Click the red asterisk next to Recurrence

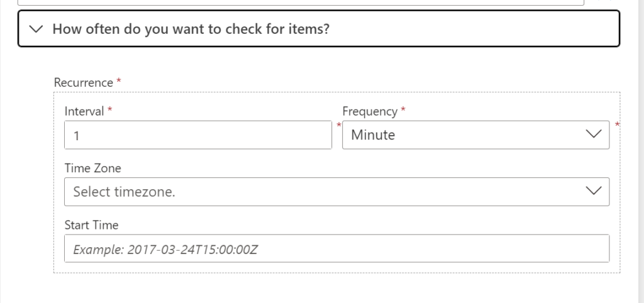tap(119, 82)
